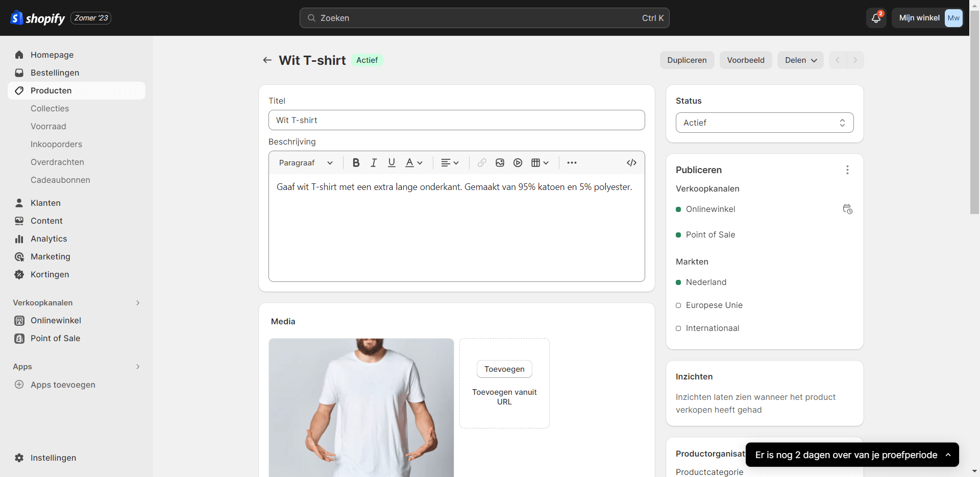
Task: Click the Titel input field
Action: click(456, 120)
